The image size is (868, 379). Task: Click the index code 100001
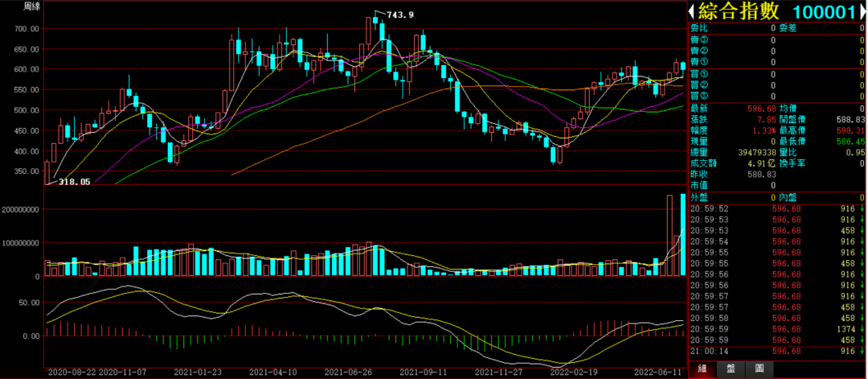tap(824, 11)
